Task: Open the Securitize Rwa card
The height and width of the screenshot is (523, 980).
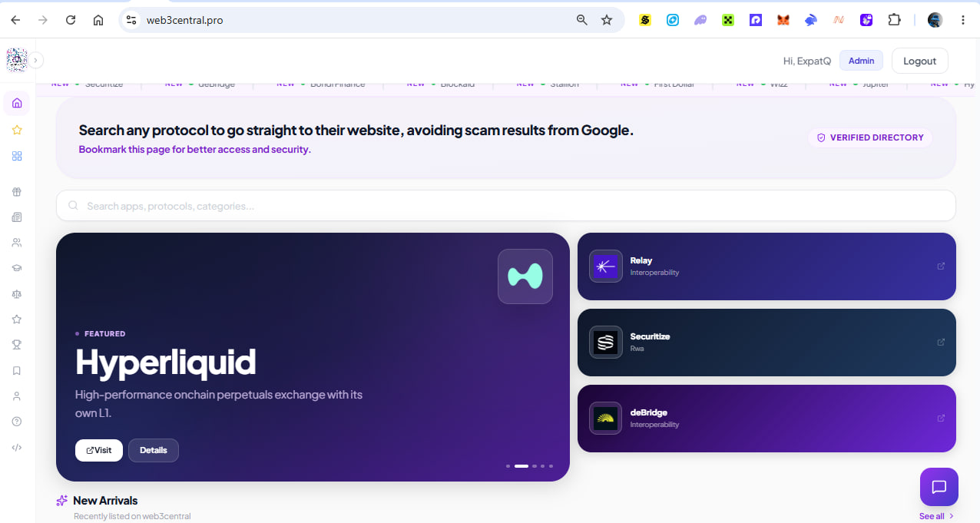Action: [x=766, y=343]
